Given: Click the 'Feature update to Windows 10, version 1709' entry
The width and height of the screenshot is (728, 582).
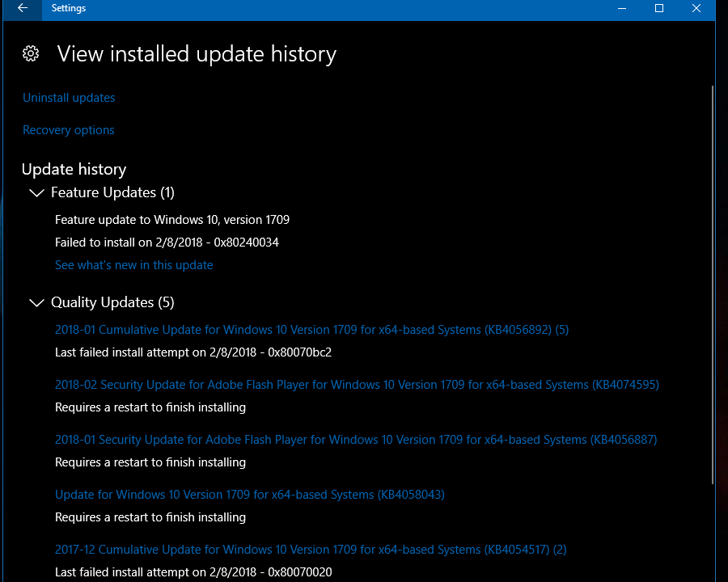Looking at the screenshot, I should click(172, 220).
